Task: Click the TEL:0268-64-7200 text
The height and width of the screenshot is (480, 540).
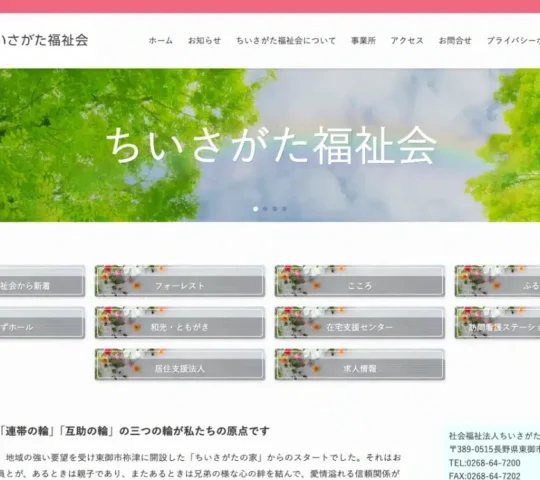Action: 484,462
